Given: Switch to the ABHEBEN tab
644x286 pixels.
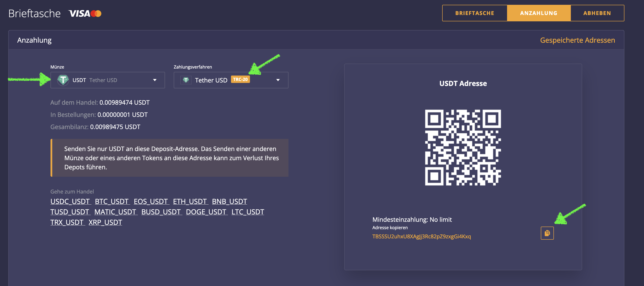Looking at the screenshot, I should click(597, 13).
